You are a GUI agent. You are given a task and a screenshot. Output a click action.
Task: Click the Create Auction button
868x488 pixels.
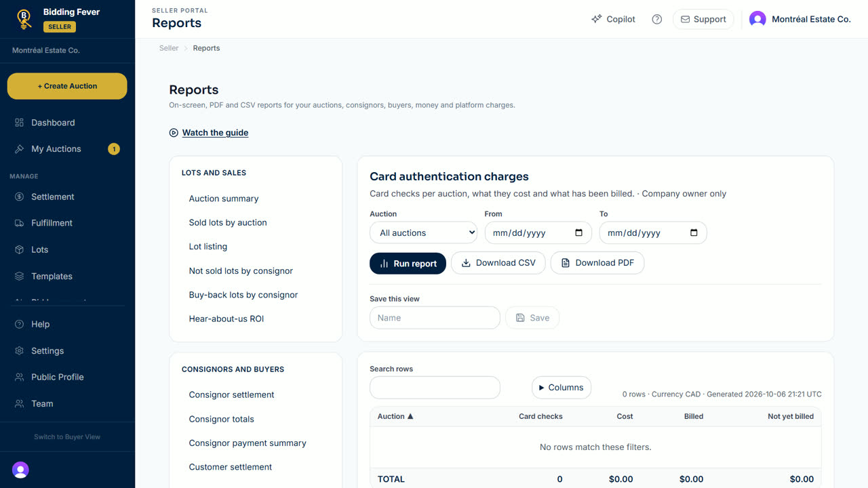(67, 86)
